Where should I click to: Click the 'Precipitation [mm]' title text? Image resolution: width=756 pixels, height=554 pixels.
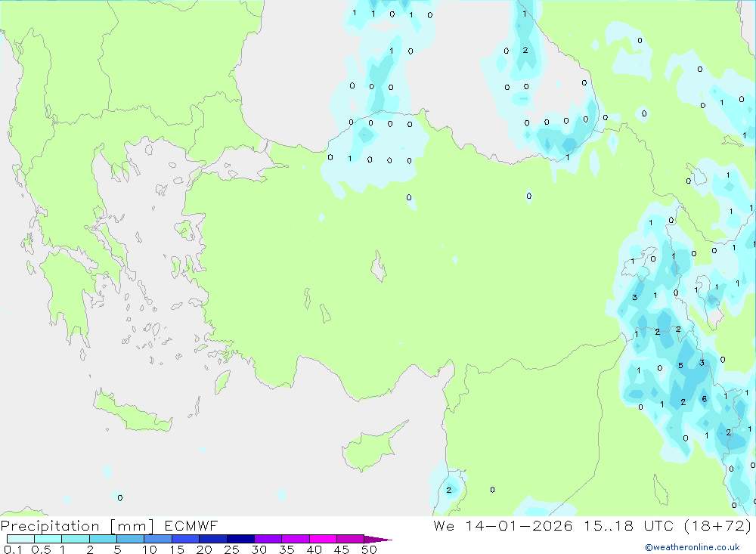coord(77,526)
